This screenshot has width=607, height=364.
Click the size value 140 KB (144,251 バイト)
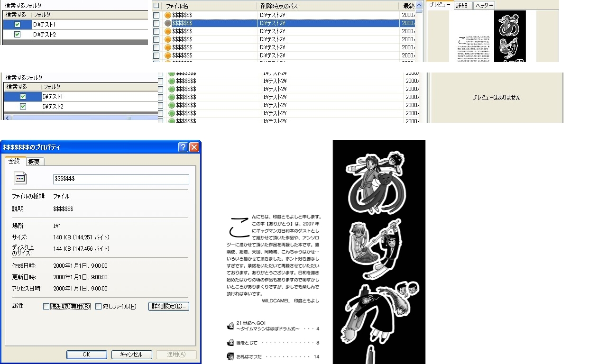pyautogui.click(x=81, y=237)
